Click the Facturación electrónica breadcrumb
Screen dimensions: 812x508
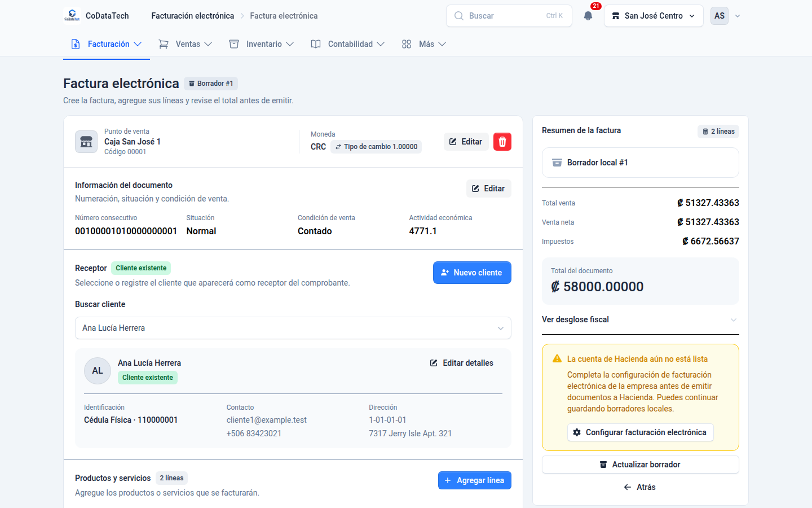click(192, 16)
